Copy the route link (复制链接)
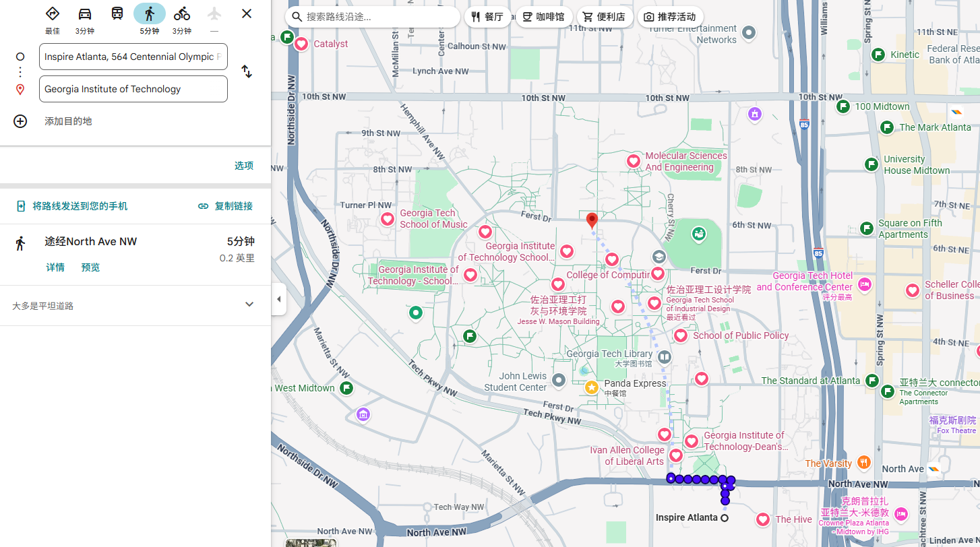Screen dimensions: 980x547 pyautogui.click(x=226, y=206)
